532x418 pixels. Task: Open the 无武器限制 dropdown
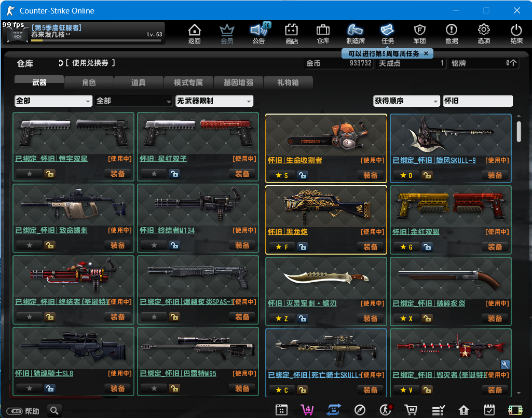(x=214, y=101)
